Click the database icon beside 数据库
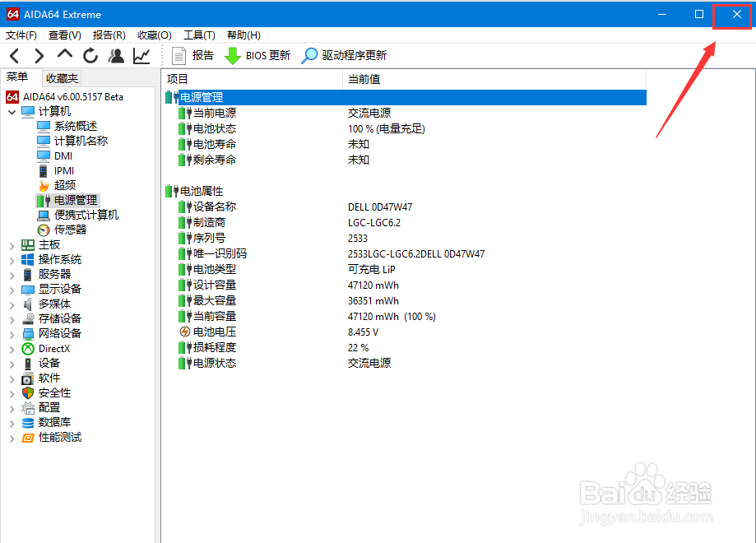756x543 pixels. click(x=28, y=423)
